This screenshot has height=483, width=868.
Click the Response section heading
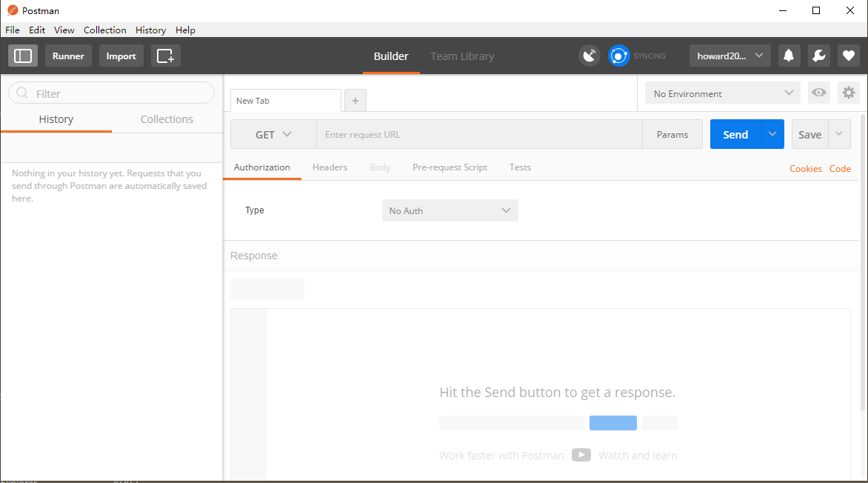point(253,256)
